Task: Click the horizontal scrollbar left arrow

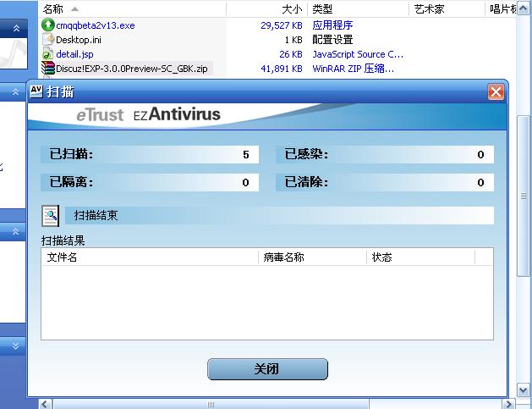Action: 45,404
